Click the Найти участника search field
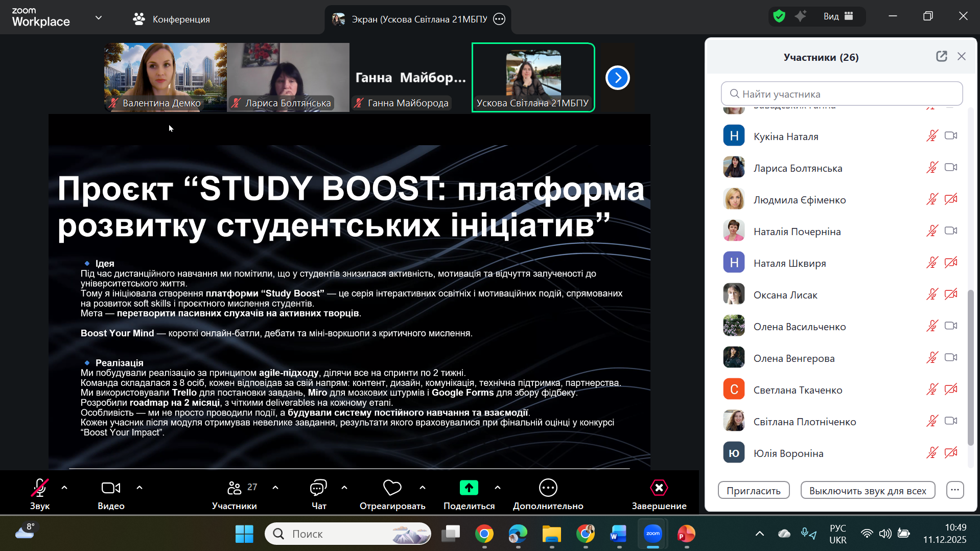 842,94
